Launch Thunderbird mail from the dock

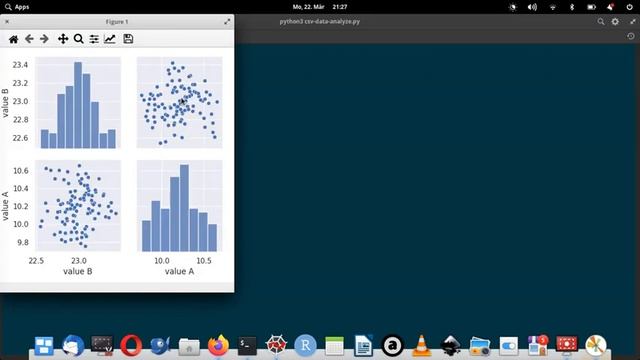click(x=73, y=346)
